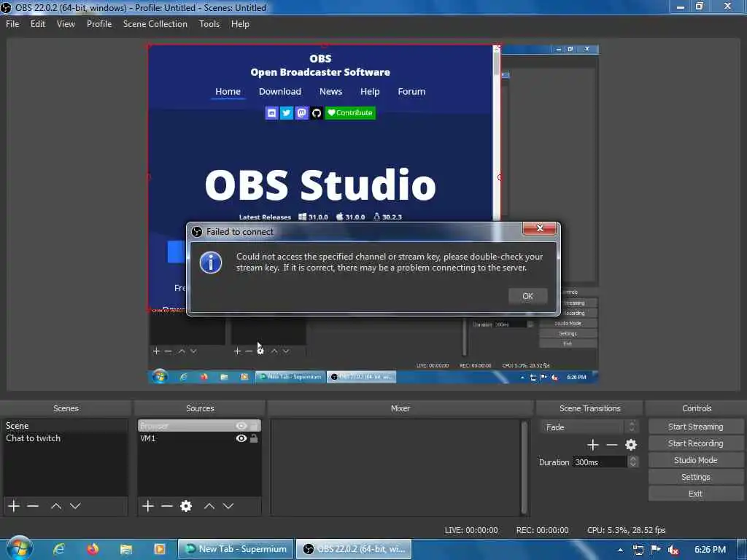Click the green Contribute button in preview
Viewport: 747px width, 560px height.
tap(350, 113)
